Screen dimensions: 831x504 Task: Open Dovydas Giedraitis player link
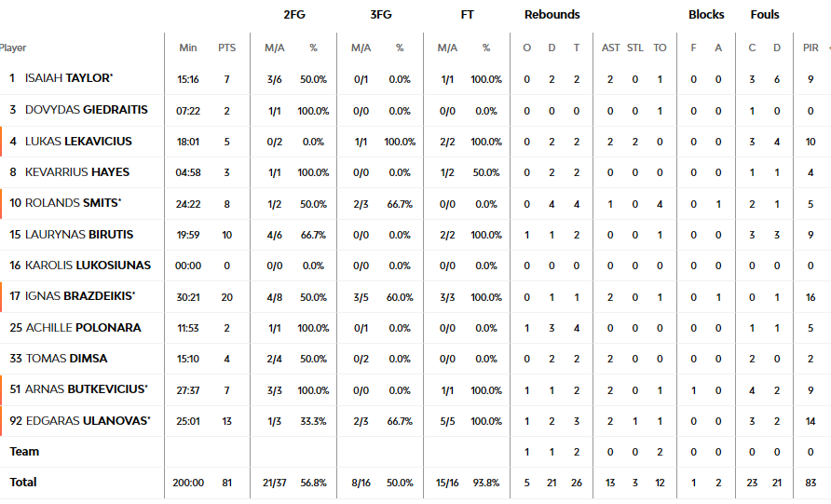[x=87, y=110]
